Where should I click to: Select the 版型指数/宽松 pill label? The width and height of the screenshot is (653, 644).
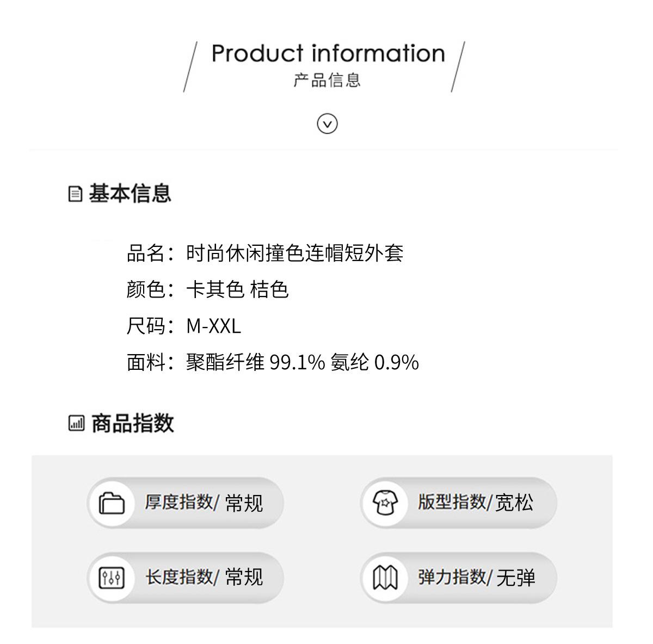point(476,503)
